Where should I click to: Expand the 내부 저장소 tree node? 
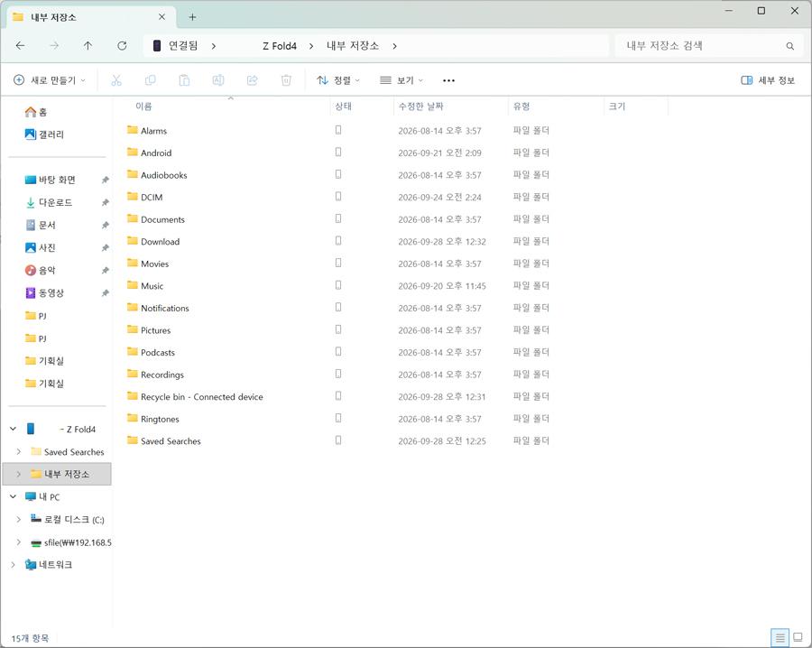tap(19, 474)
